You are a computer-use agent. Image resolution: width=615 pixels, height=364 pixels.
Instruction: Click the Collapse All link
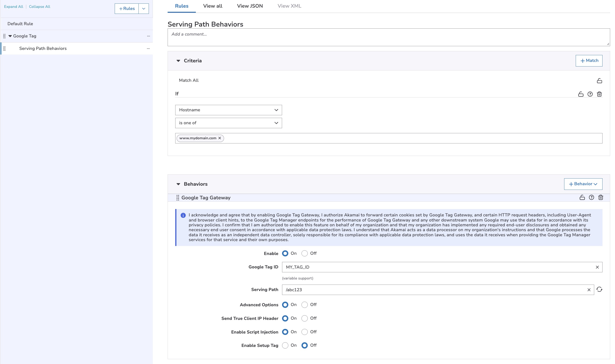[40, 7]
